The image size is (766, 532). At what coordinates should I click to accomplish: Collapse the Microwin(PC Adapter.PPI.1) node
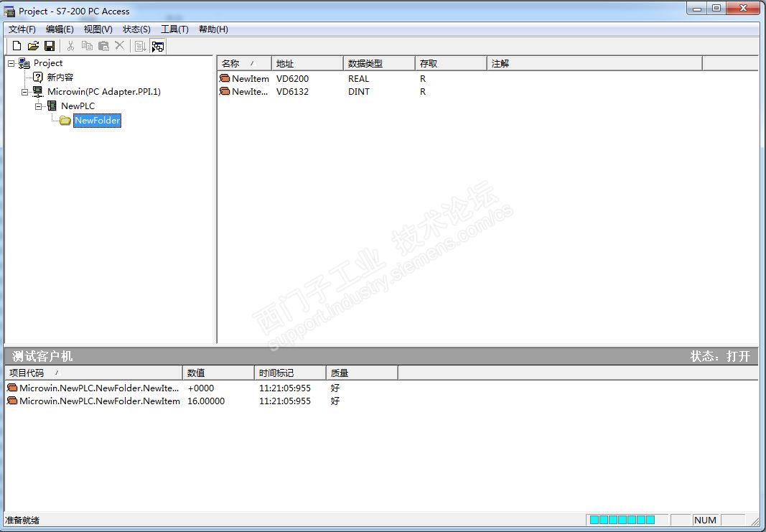point(25,92)
